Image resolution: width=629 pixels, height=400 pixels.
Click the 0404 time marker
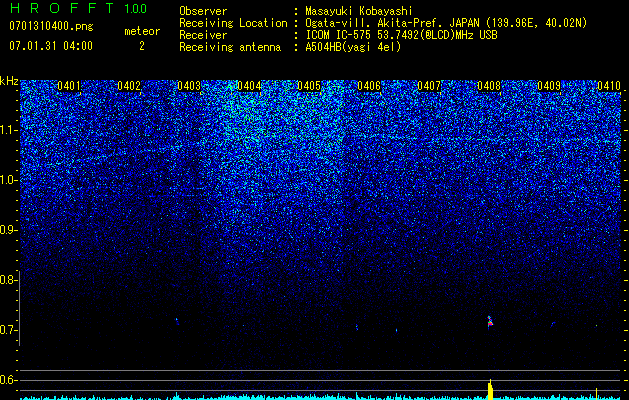(x=249, y=86)
